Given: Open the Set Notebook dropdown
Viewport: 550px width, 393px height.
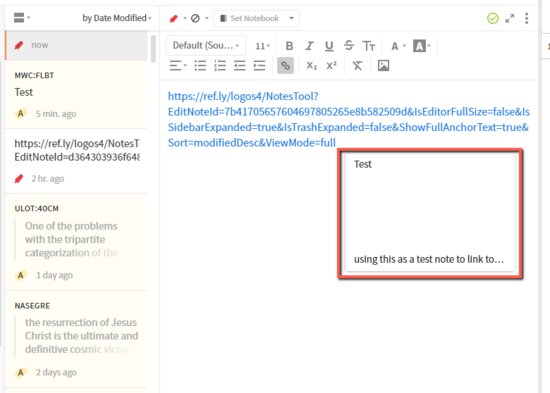Looking at the screenshot, I should 256,18.
